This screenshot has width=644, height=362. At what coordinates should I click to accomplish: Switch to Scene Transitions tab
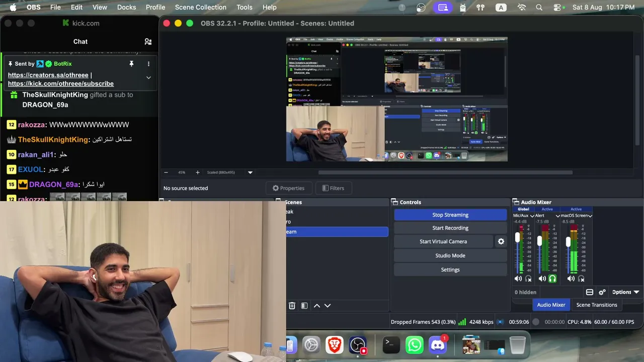click(x=597, y=305)
